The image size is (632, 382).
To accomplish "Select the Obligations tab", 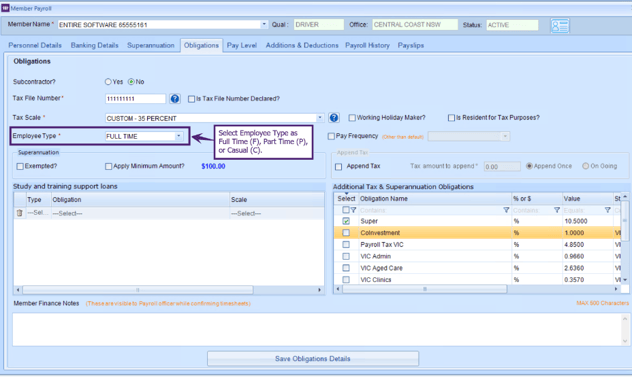I will 201,46.
